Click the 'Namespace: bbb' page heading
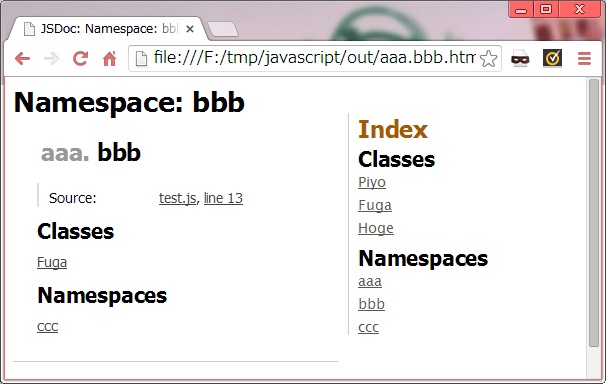 pyautogui.click(x=129, y=102)
